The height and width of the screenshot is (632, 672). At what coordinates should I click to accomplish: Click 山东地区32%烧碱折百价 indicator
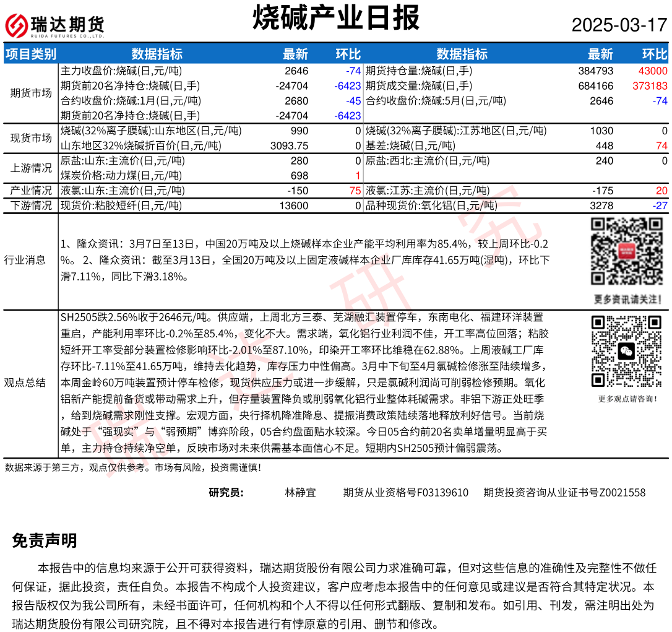(141, 146)
